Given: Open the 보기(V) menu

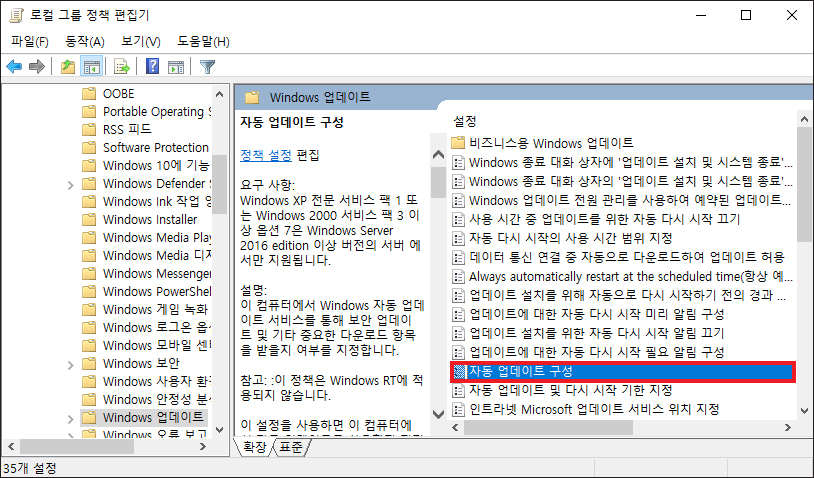Looking at the screenshot, I should coord(141,42).
